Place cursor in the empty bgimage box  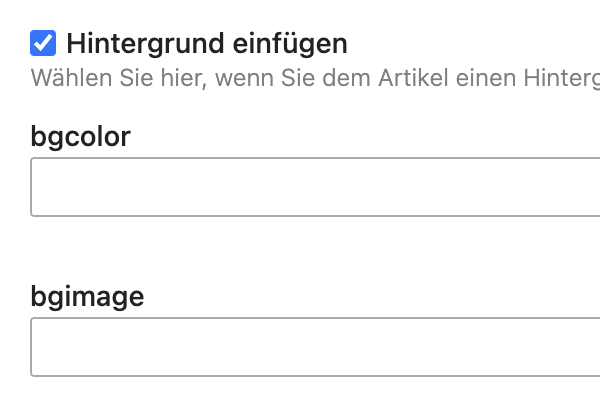pos(315,347)
